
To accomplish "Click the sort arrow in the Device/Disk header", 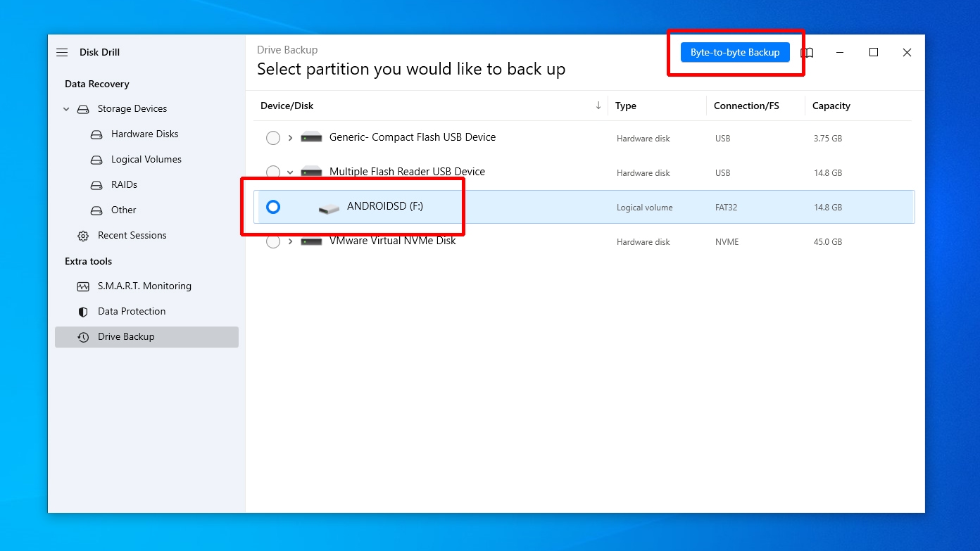I will [x=598, y=106].
